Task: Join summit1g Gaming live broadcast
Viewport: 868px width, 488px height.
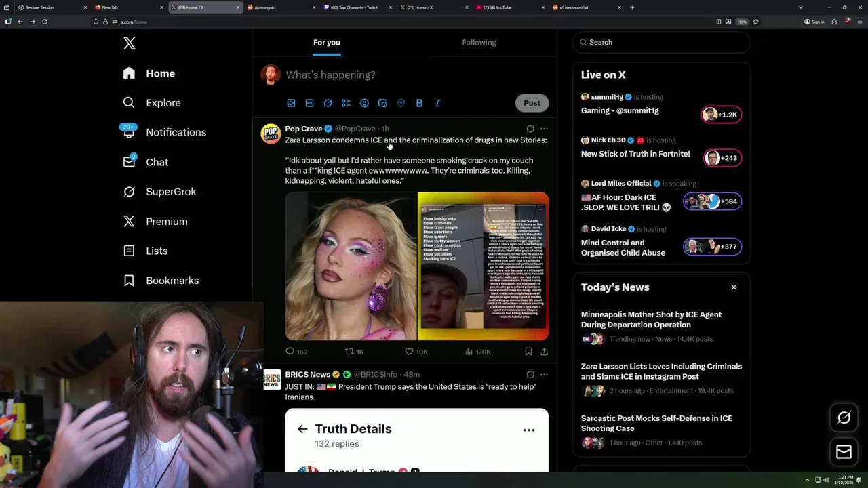Action: coord(722,115)
